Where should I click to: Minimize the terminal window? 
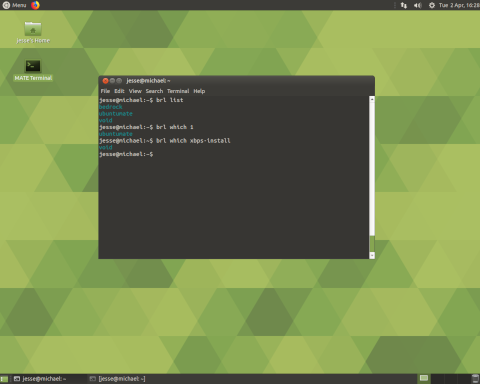point(112,81)
